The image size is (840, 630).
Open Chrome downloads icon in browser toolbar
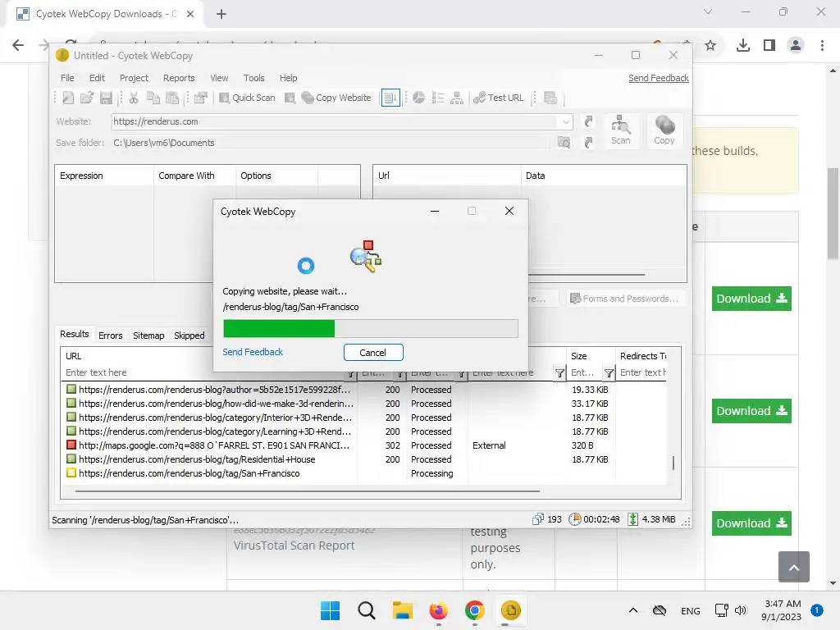click(x=743, y=46)
